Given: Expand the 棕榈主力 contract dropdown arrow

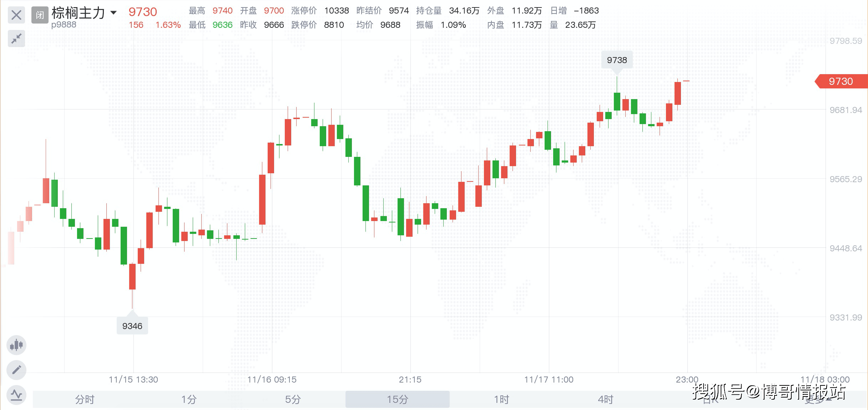Looking at the screenshot, I should click(113, 13).
